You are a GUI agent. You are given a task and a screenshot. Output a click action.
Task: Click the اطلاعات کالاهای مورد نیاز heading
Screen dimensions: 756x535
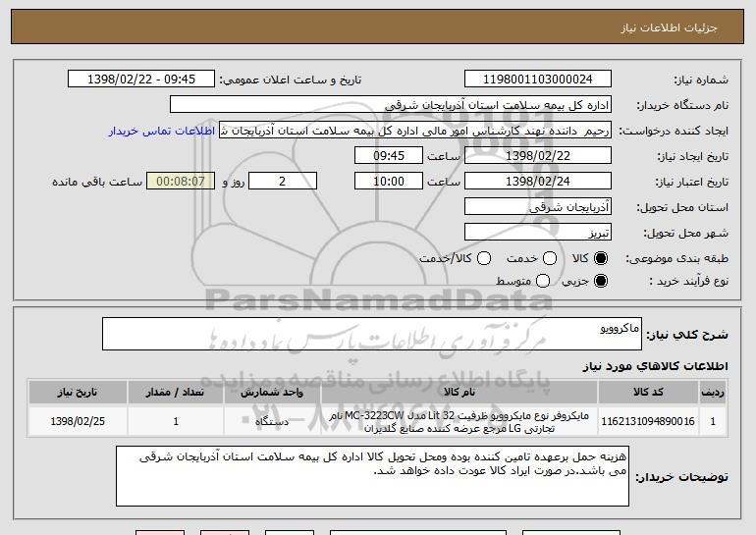[655, 366]
